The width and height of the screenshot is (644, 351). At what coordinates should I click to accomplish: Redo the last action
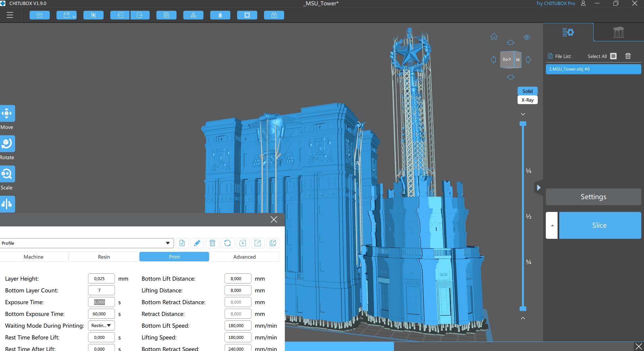pos(140,15)
